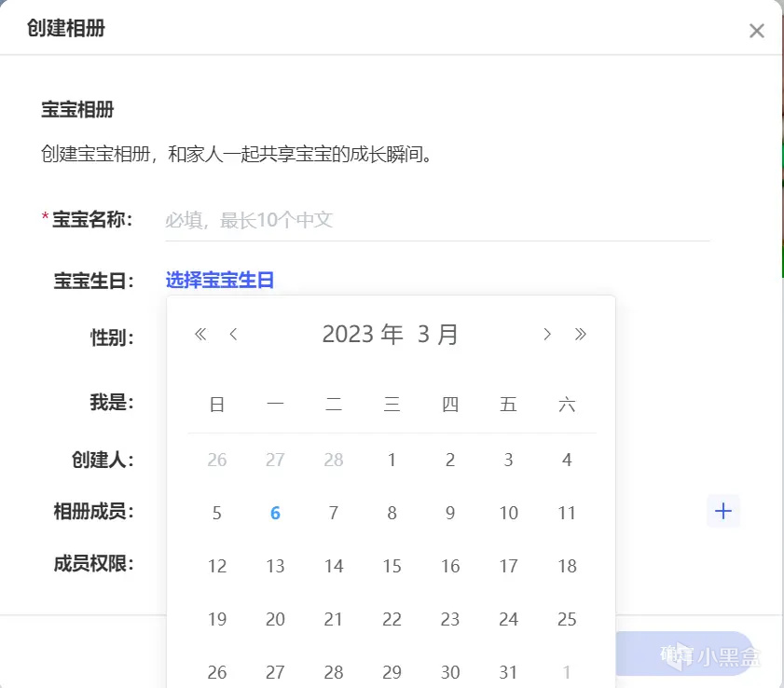
Task: Select March 4 in the calendar
Action: coord(567,460)
